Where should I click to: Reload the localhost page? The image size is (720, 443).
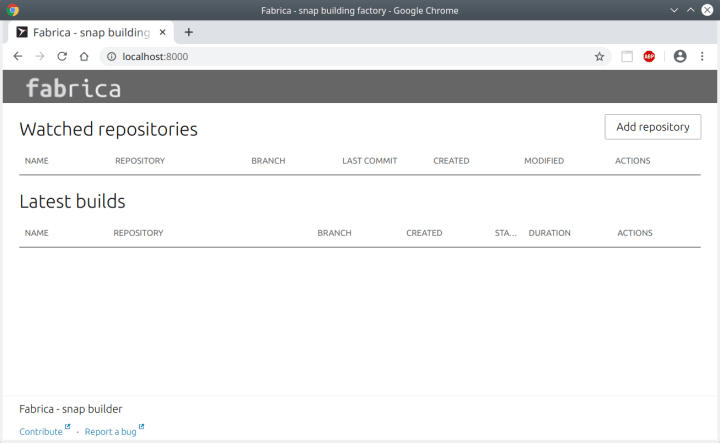click(62, 56)
